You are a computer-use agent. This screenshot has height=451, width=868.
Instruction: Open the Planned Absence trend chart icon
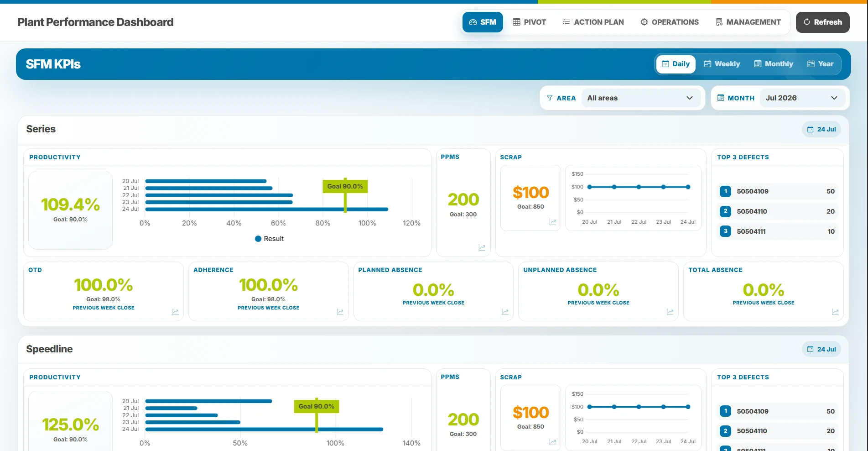[505, 312]
